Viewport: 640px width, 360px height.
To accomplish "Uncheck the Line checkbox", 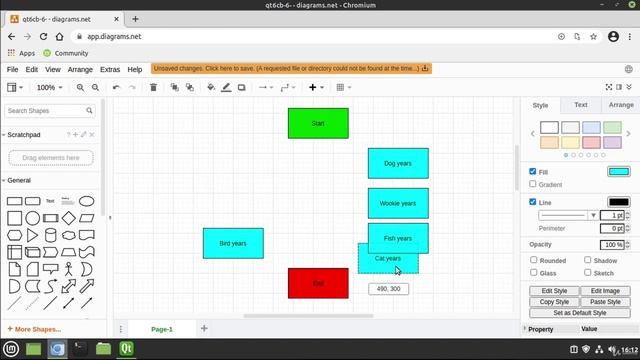I will click(533, 202).
